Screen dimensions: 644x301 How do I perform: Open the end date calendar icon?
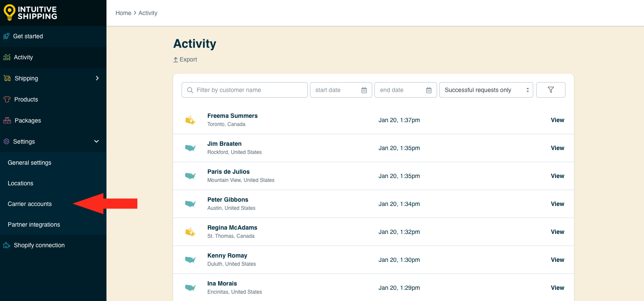pos(428,90)
